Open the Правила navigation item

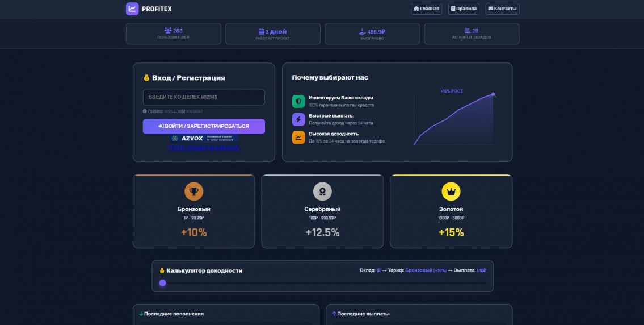(x=464, y=9)
